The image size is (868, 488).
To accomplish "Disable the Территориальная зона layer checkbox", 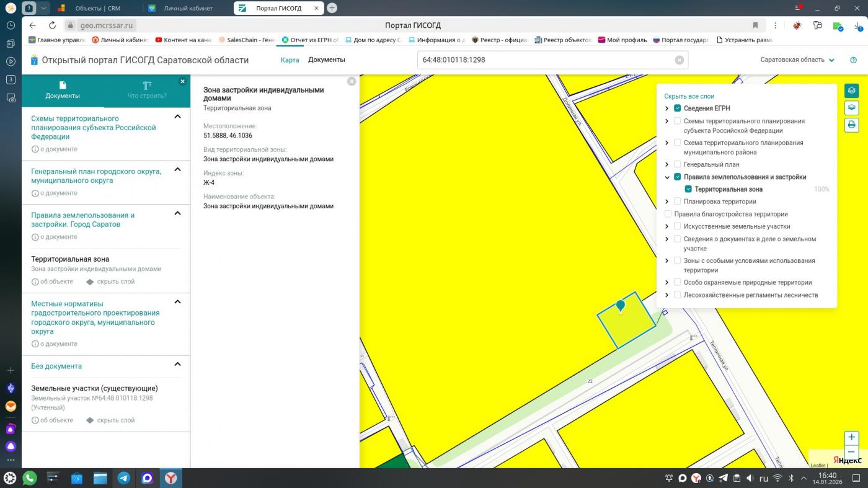I will (x=688, y=189).
